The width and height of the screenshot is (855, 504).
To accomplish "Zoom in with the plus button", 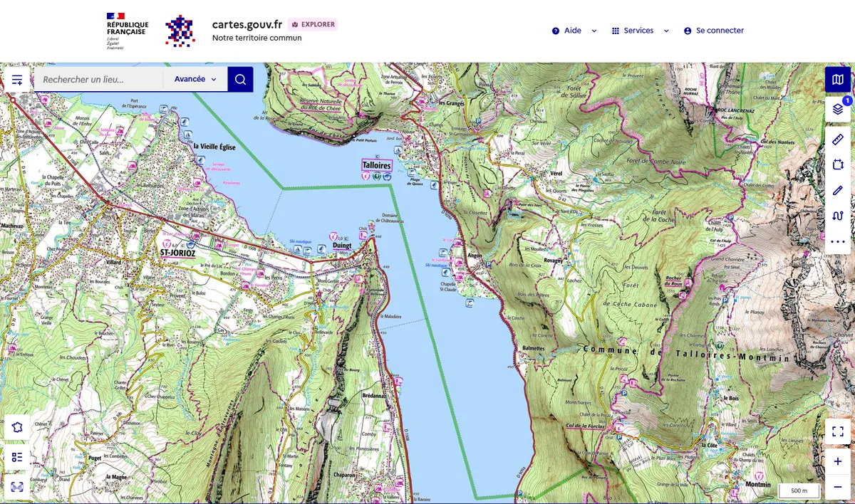I will click(x=838, y=461).
